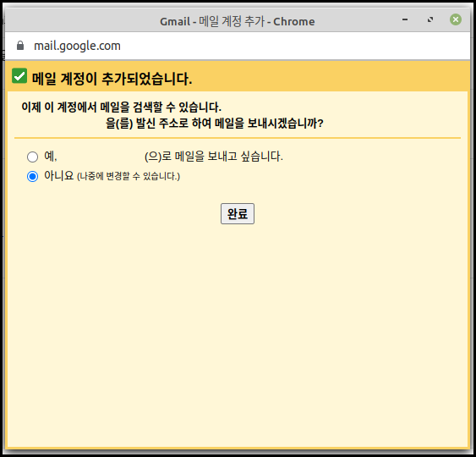476x457 pixels.
Task: Click the '완료' button
Action: tap(238, 213)
